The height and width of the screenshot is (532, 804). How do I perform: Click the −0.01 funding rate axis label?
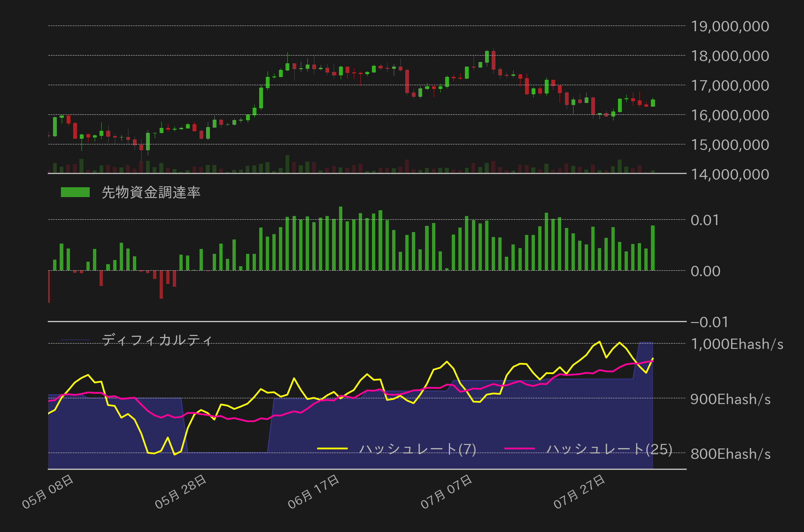709,322
